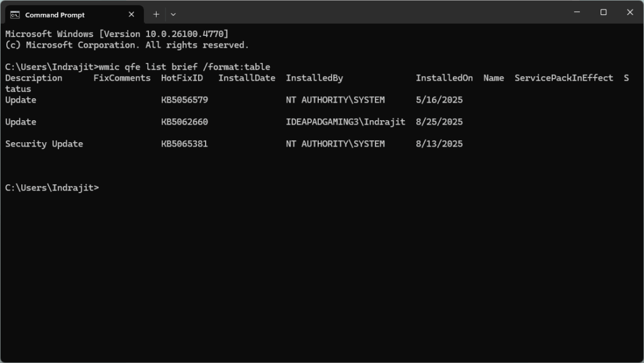Click the HotFixID column header
Screen dimensions: 644x363
pyautogui.click(x=182, y=78)
